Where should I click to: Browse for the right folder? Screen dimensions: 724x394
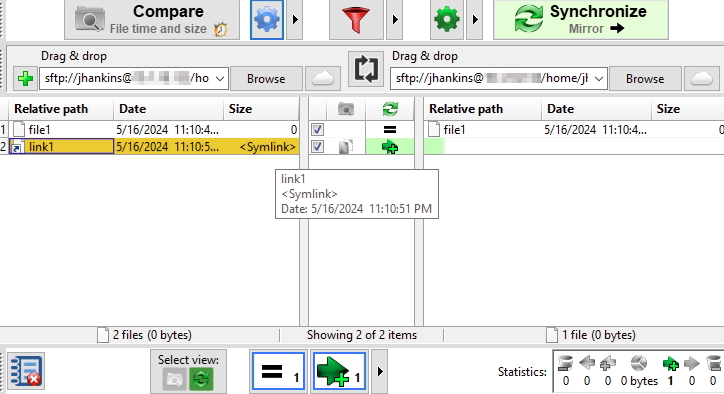[x=645, y=79]
